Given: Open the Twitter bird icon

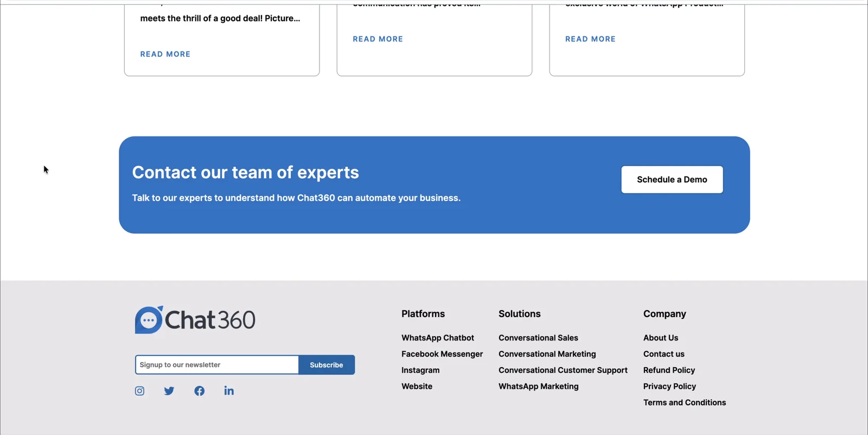Looking at the screenshot, I should click(x=169, y=391).
